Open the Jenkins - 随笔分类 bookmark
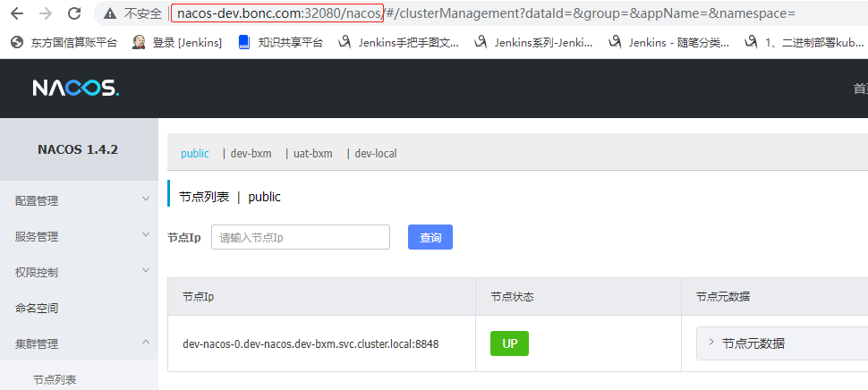The width and height of the screenshot is (868, 390). (x=668, y=42)
